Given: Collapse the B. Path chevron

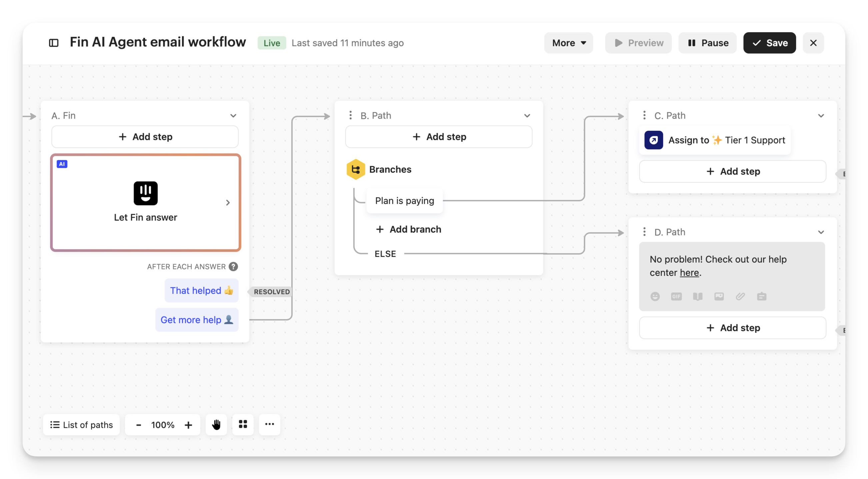Looking at the screenshot, I should click(527, 116).
